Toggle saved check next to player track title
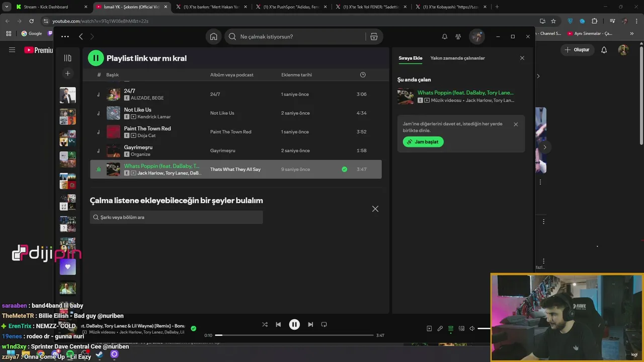The image size is (644, 362). [x=193, y=329]
